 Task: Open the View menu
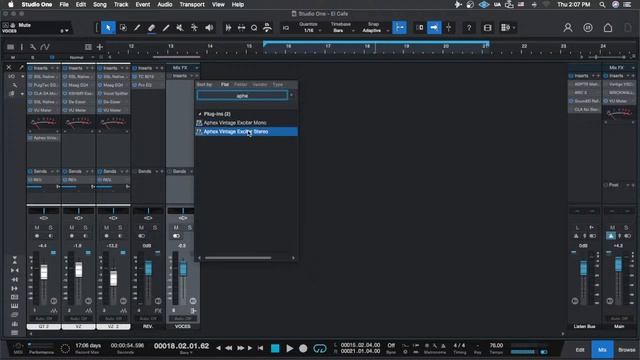click(x=218, y=4)
